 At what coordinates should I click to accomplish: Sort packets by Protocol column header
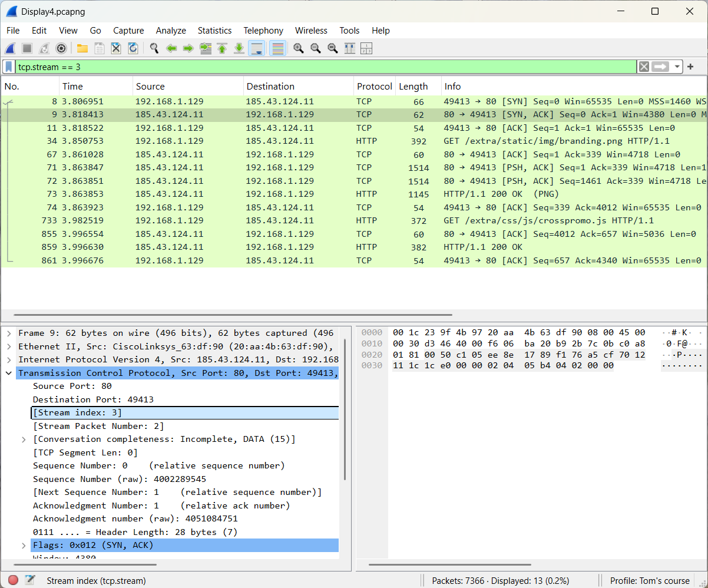coord(374,86)
